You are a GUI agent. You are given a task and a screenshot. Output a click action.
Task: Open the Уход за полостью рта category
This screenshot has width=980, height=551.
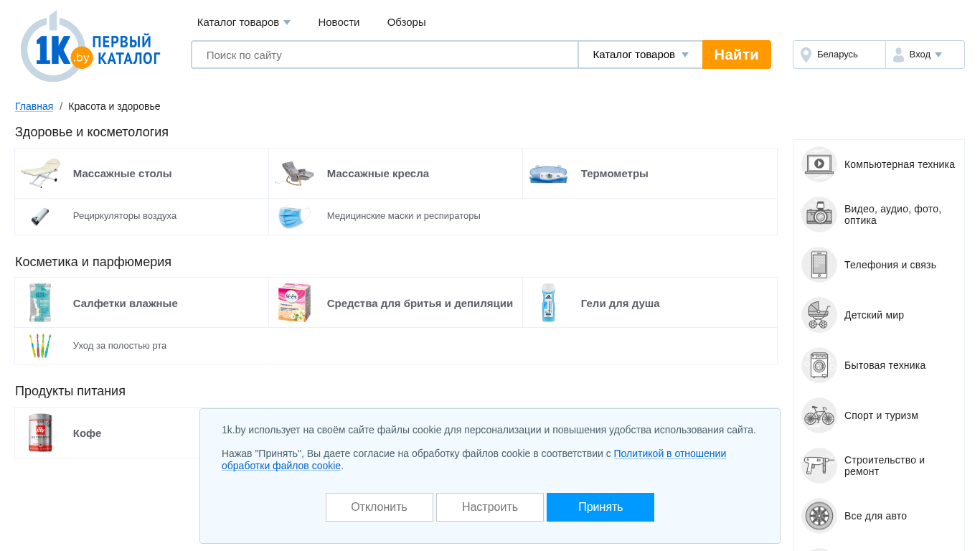tap(120, 346)
